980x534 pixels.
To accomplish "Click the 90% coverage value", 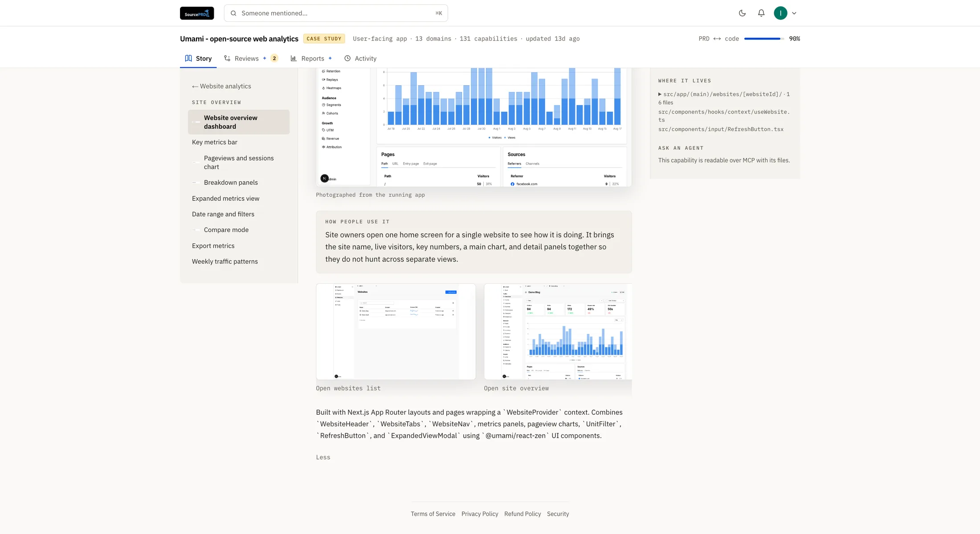I will click(x=795, y=39).
